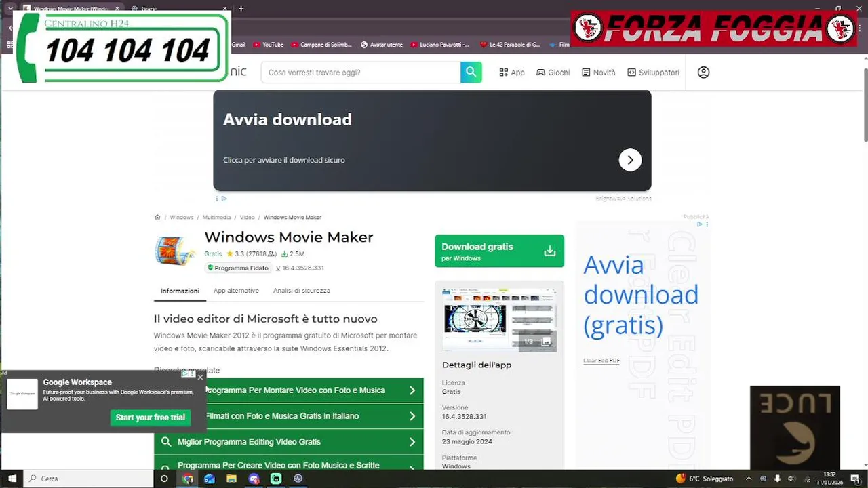This screenshot has height=488, width=868.
Task: Expand chevron on "Filmati con Foto e Musica Gratis"
Action: (x=412, y=416)
